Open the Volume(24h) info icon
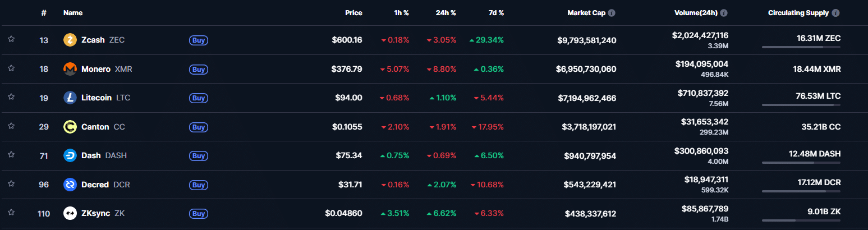The height and width of the screenshot is (230, 868). [x=724, y=13]
